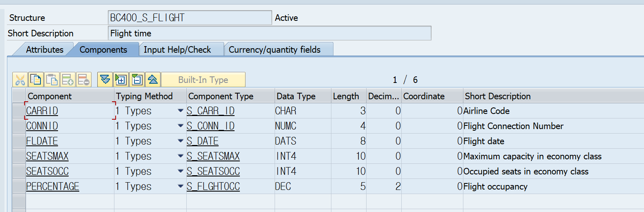
Task: Open Typing Method dropdown for SEATSMAX
Action: (181, 156)
